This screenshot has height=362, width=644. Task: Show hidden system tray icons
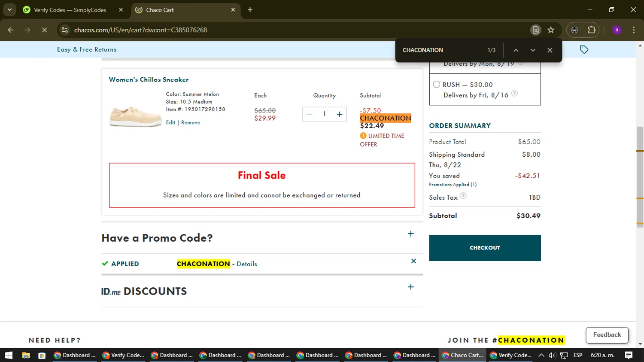pos(541,355)
